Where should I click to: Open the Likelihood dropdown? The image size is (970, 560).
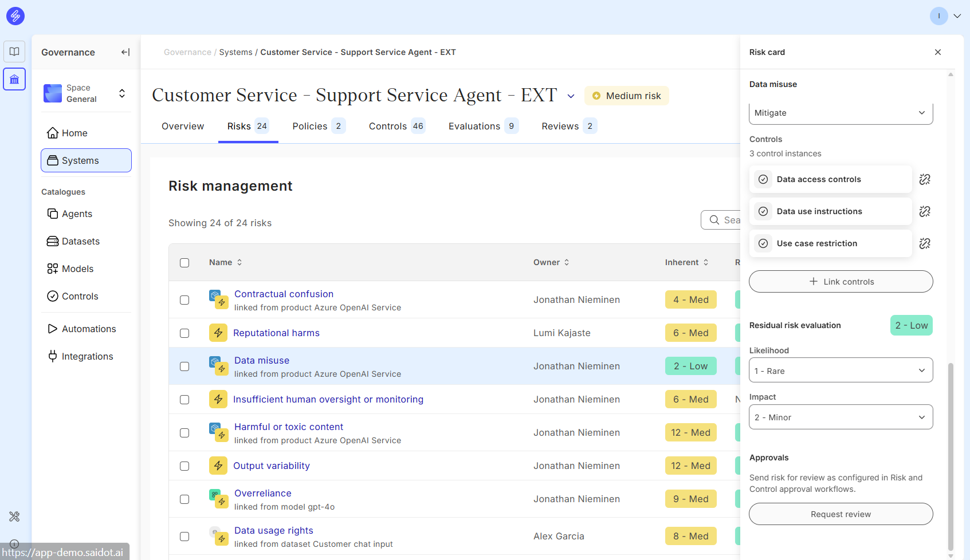click(840, 370)
